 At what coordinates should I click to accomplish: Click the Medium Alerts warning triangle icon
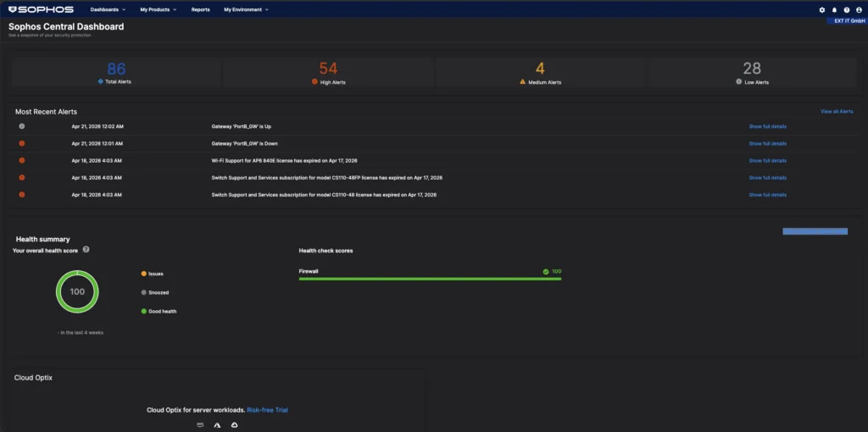pyautogui.click(x=522, y=81)
